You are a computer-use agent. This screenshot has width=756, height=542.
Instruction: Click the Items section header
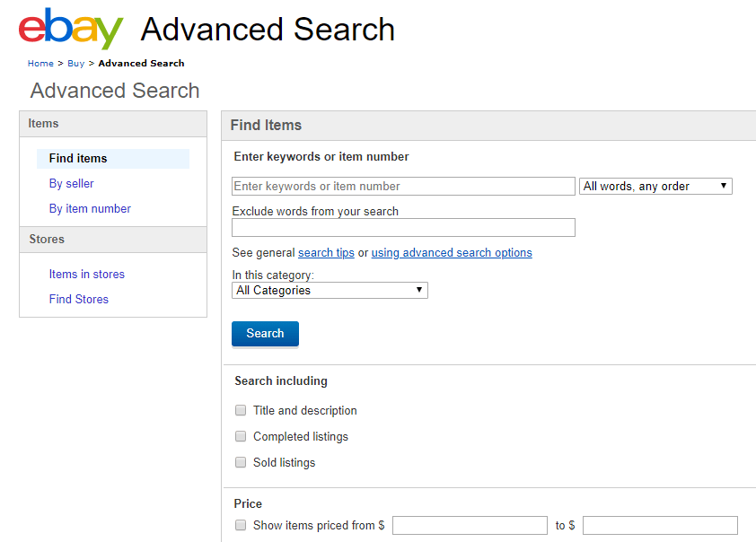(113, 124)
